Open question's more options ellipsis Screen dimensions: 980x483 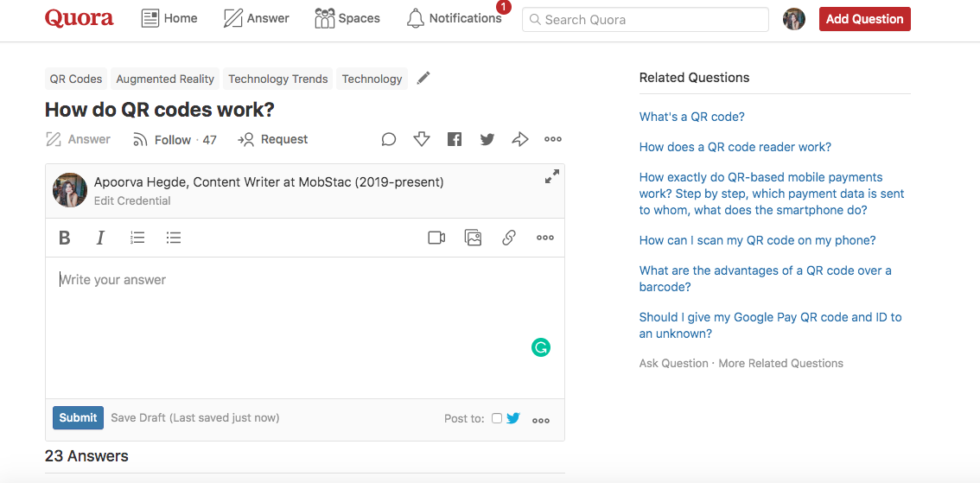552,139
